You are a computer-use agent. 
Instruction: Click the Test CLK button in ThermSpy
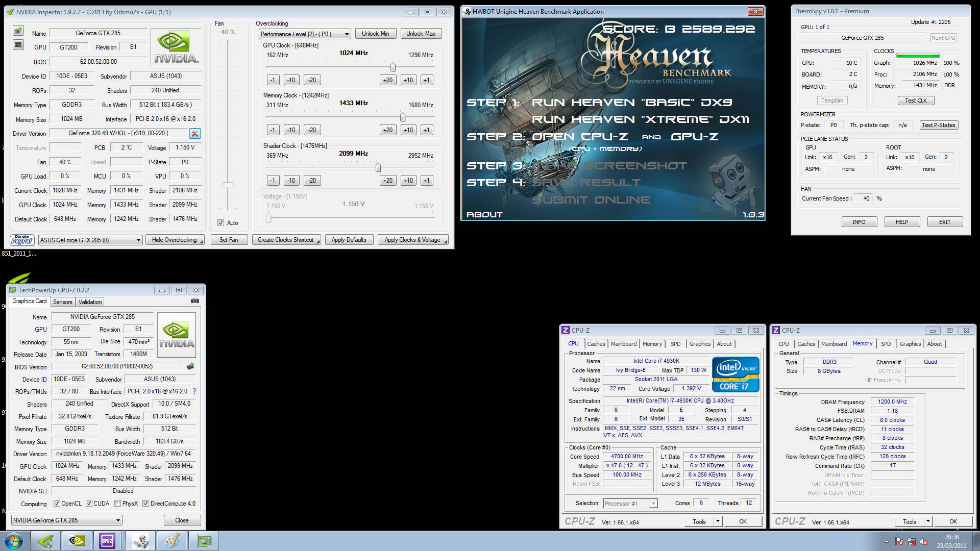coord(916,101)
